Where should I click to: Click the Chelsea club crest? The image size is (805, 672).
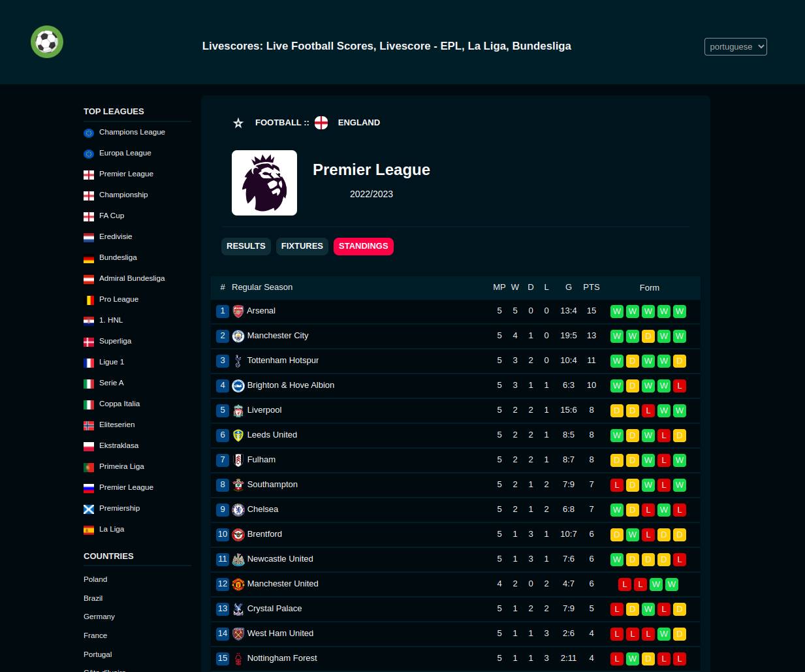coord(238,509)
